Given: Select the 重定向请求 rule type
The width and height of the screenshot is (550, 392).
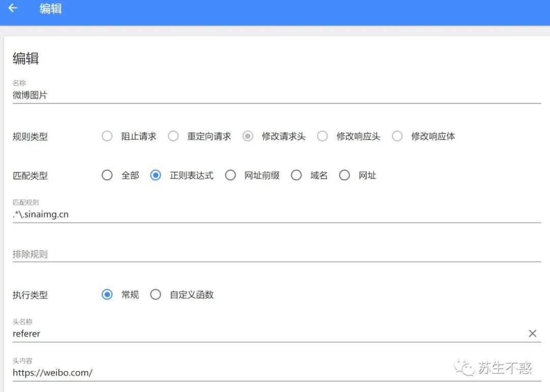Looking at the screenshot, I should tap(174, 136).
